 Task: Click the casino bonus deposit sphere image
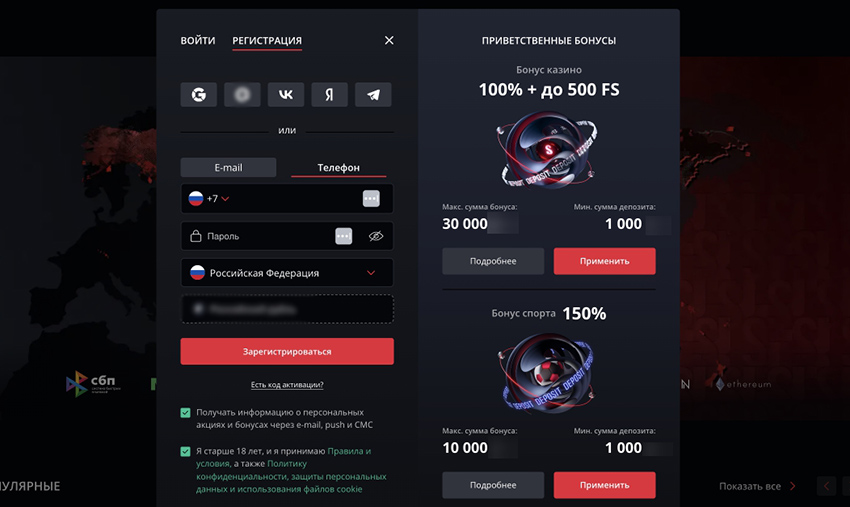pos(549,149)
